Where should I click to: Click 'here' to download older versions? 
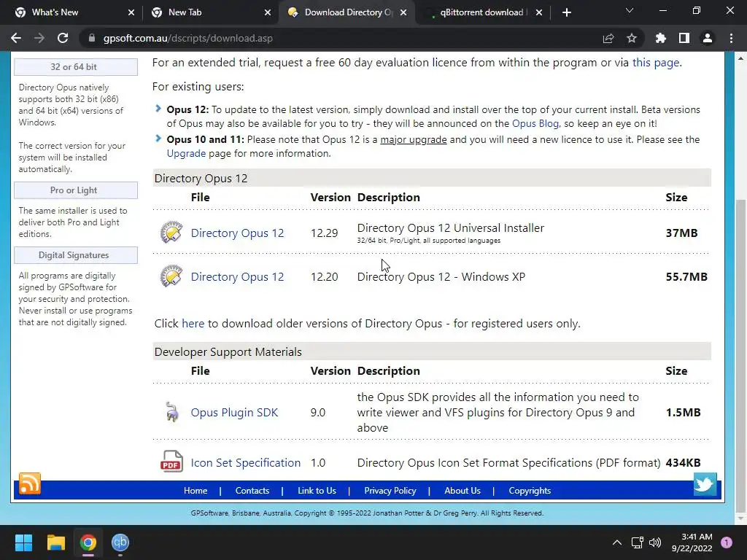tap(193, 323)
